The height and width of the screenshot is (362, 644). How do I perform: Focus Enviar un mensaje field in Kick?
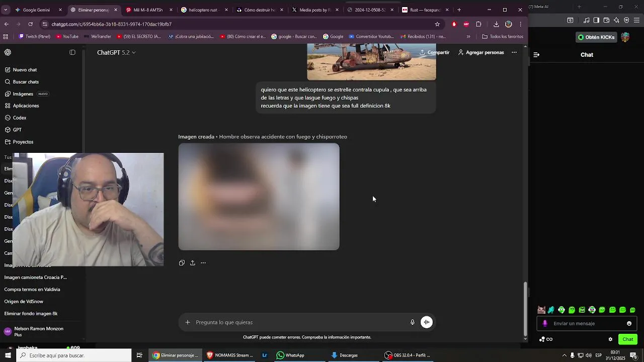pyautogui.click(x=586, y=324)
